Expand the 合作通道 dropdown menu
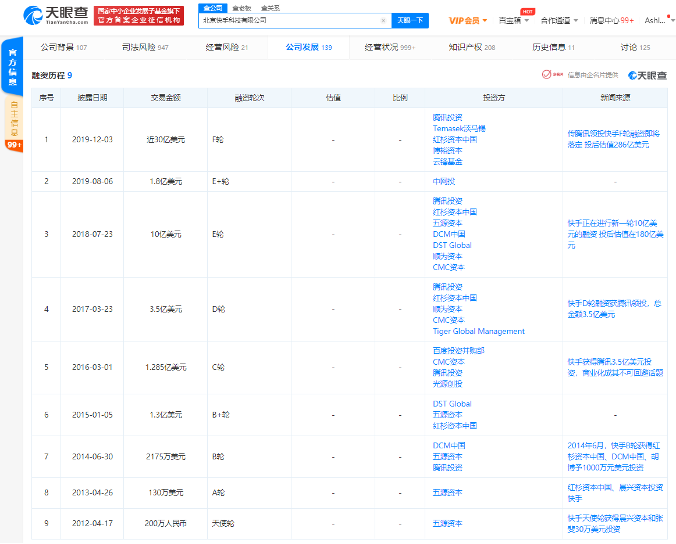676x544 pixels. [560, 20]
